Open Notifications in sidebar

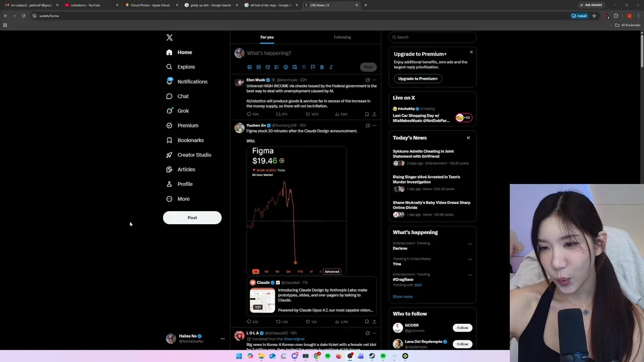point(186,81)
